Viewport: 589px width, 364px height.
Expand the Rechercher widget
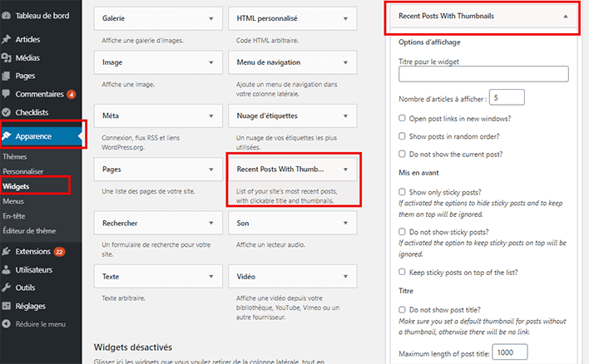point(211,223)
